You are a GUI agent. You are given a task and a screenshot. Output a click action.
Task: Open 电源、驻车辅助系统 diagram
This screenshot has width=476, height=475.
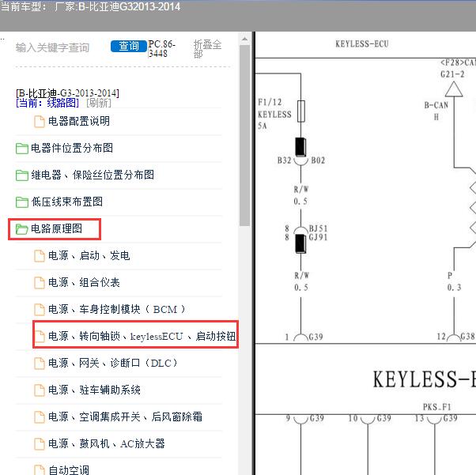94,390
